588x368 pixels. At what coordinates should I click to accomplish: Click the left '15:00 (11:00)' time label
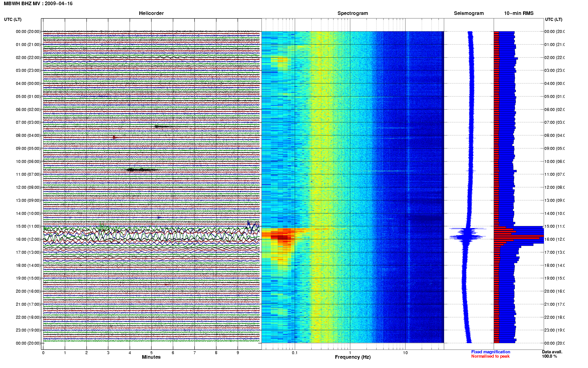tap(28, 226)
